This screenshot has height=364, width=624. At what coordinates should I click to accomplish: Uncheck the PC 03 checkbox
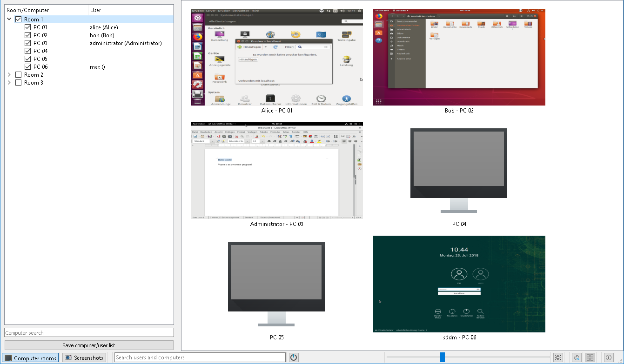27,43
